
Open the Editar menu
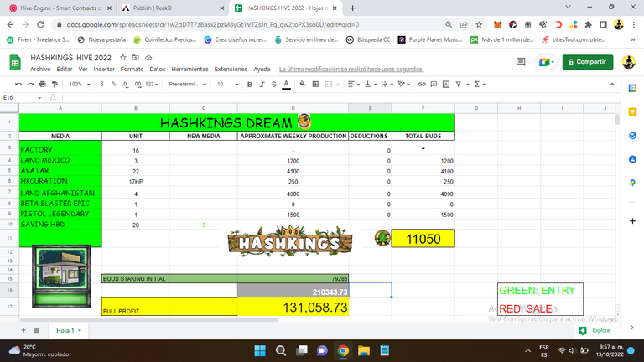click(x=65, y=69)
